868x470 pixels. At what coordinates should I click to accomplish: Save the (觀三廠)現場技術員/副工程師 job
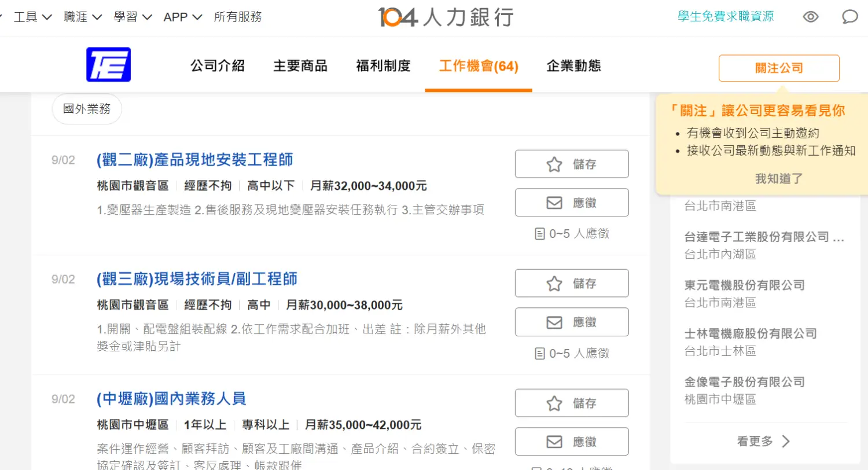[572, 283]
